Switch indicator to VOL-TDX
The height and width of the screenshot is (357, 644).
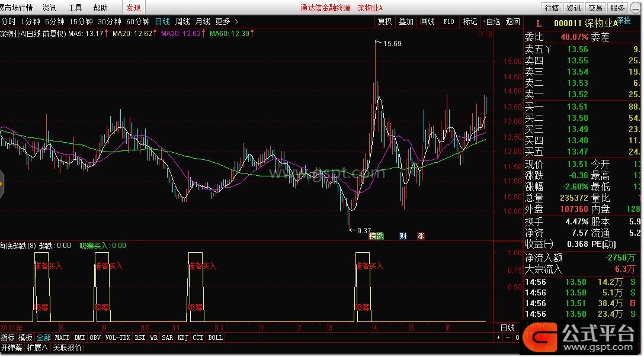[x=117, y=337]
